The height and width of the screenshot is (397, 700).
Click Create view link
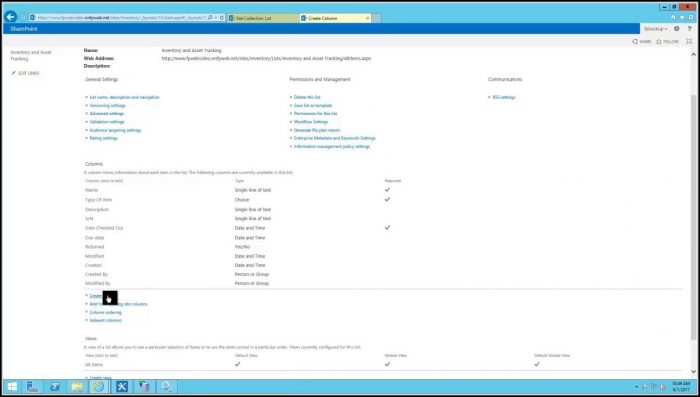click(x=100, y=378)
